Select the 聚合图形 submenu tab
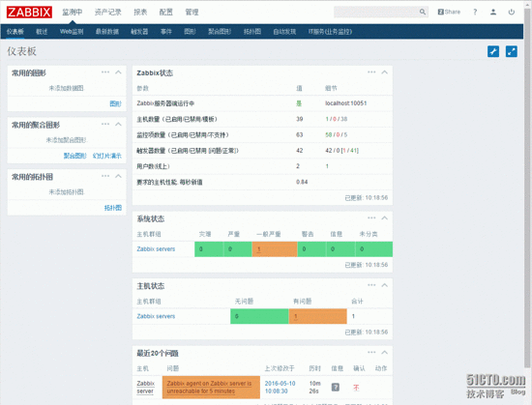 click(x=220, y=32)
